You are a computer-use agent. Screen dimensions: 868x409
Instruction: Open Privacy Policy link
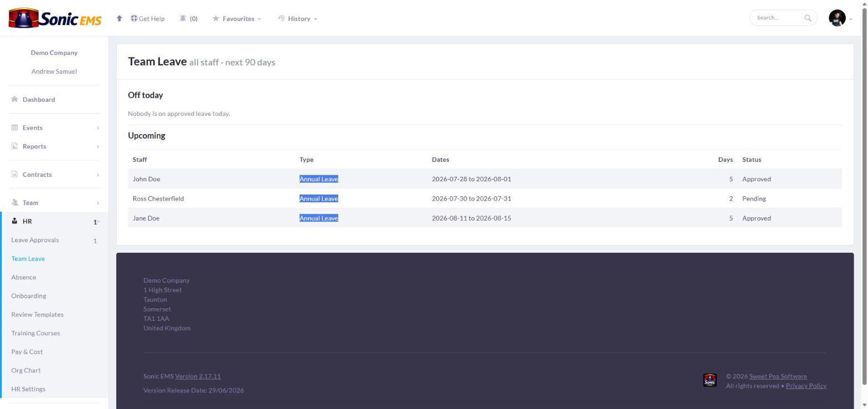pyautogui.click(x=806, y=386)
